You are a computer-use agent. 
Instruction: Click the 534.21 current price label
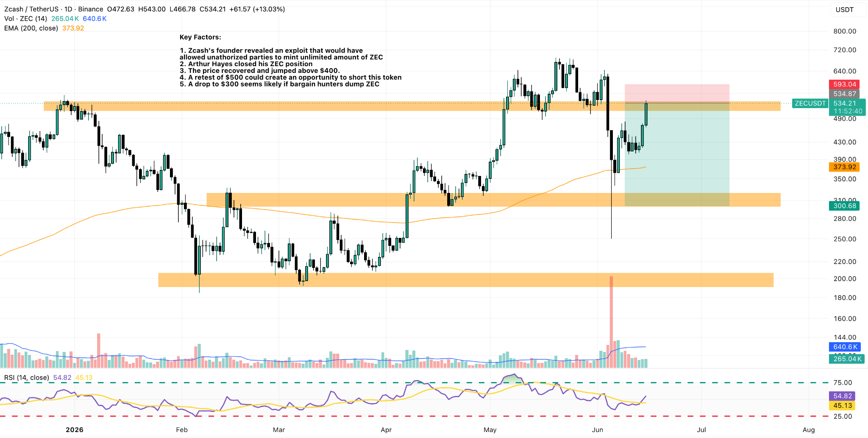[844, 103]
